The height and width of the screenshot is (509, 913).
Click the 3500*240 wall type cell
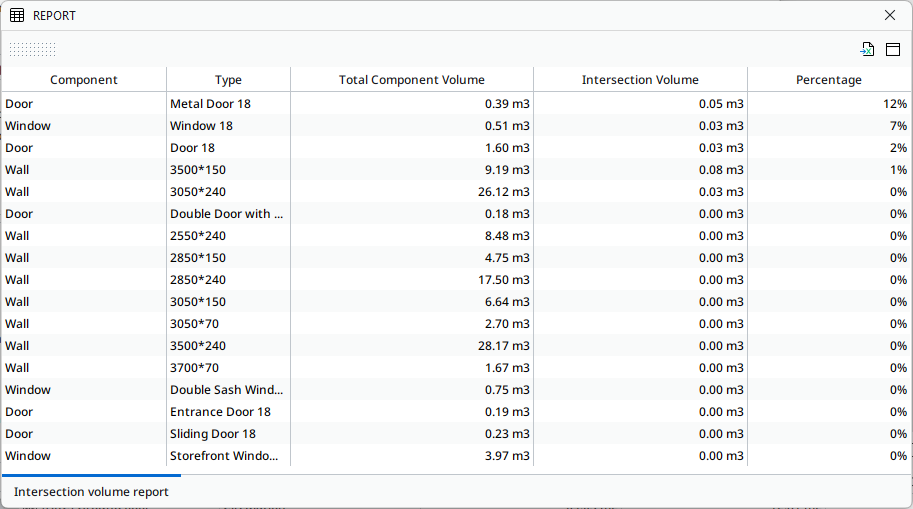click(198, 346)
